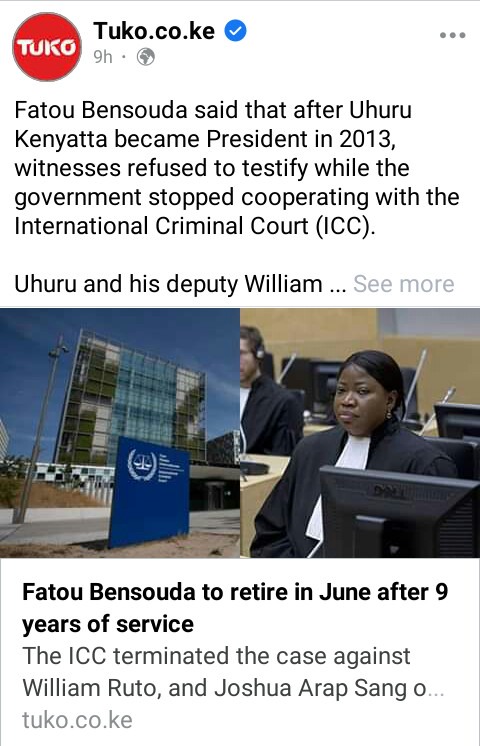This screenshot has height=746, width=480.
Task: Open the ICC building photo
Action: (120, 432)
